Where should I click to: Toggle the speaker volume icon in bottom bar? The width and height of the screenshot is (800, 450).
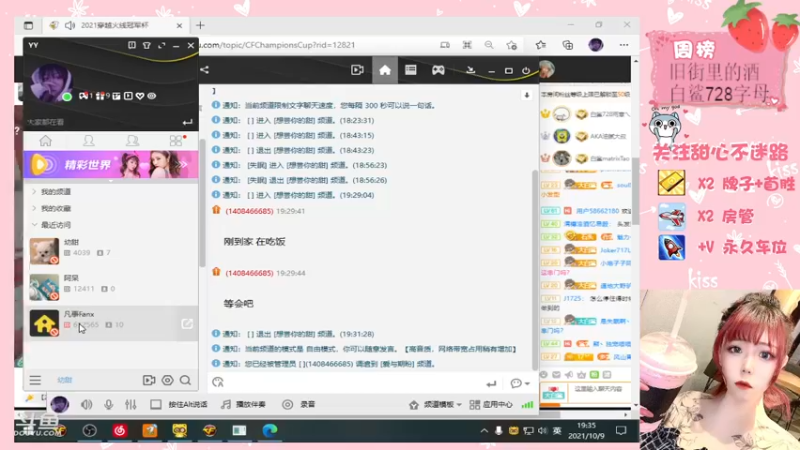[86, 405]
